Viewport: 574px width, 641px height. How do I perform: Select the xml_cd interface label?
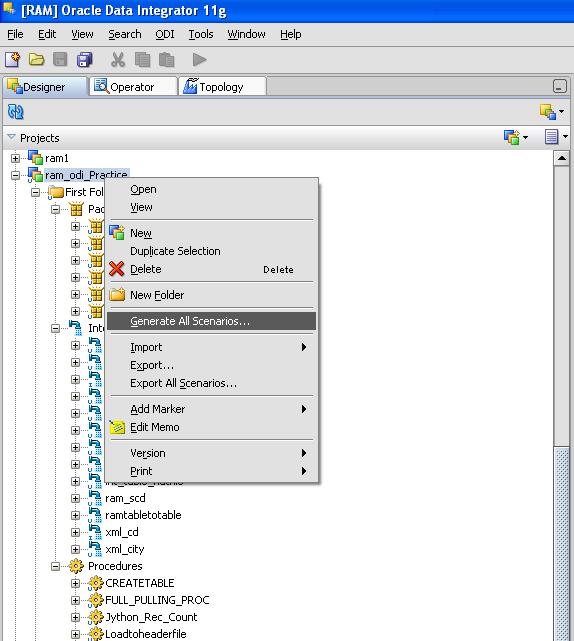click(122, 532)
